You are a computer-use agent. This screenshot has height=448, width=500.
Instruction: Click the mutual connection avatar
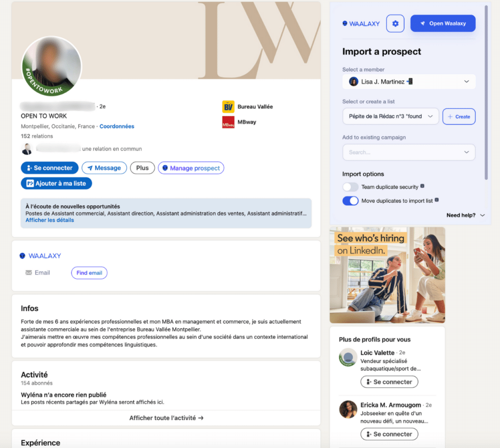tap(27, 149)
